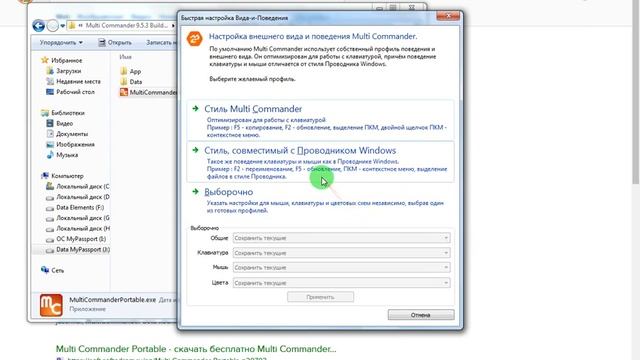
Task: Click the App folder icon
Action: 124,71
